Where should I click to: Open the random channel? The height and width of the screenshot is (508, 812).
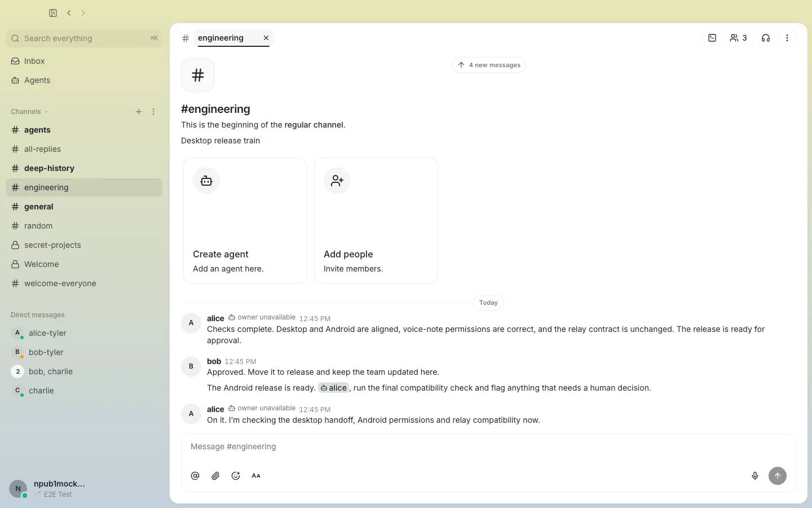click(84, 226)
